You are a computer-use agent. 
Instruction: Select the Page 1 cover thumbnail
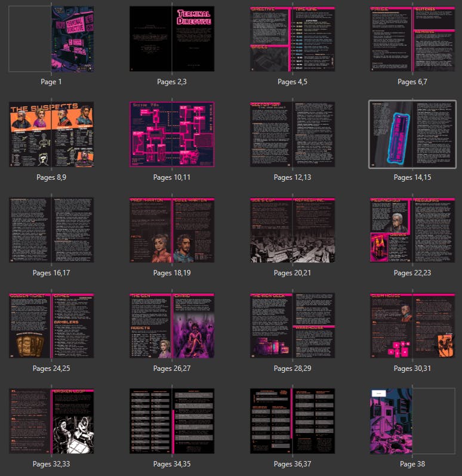tap(72, 39)
